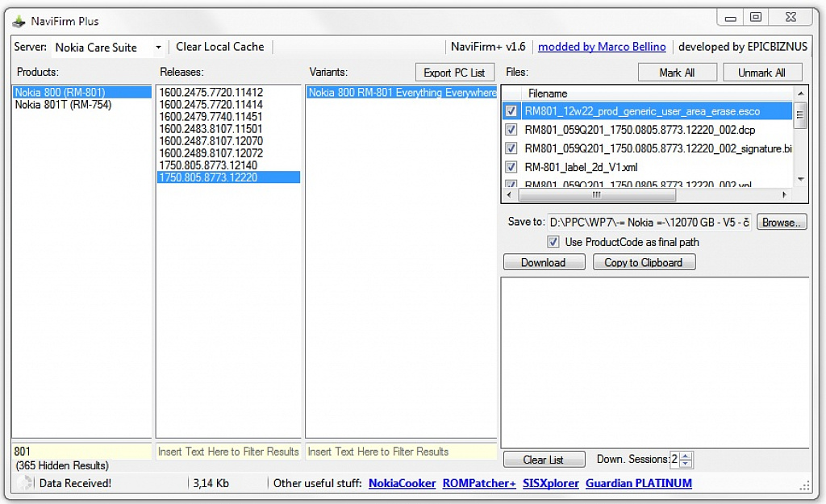
Task: Select release 1600.2479.7740.11451
Action: click(228, 116)
